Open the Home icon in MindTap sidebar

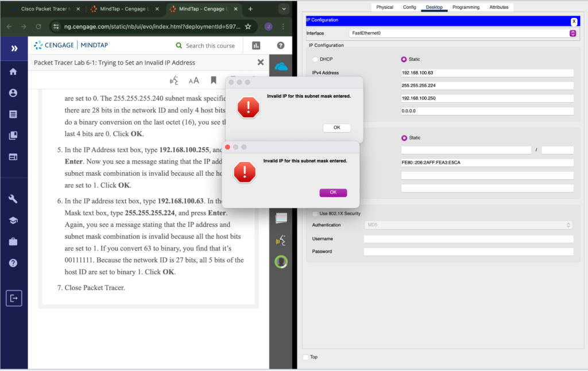13,72
